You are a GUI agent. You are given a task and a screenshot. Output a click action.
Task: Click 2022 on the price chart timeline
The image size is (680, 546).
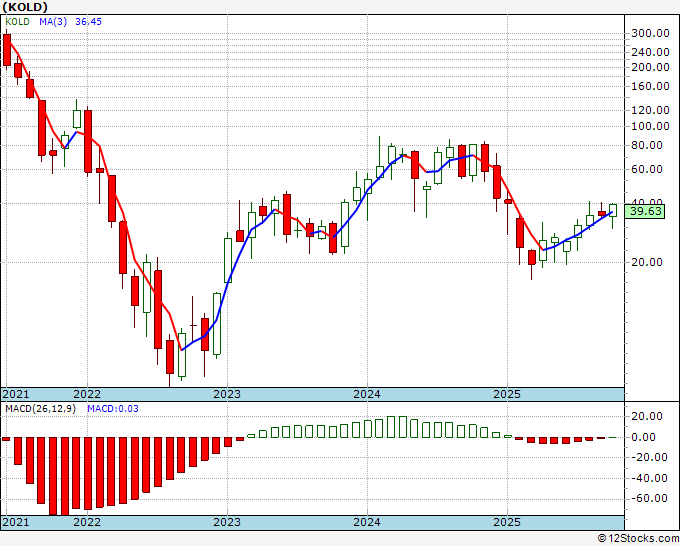point(87,394)
